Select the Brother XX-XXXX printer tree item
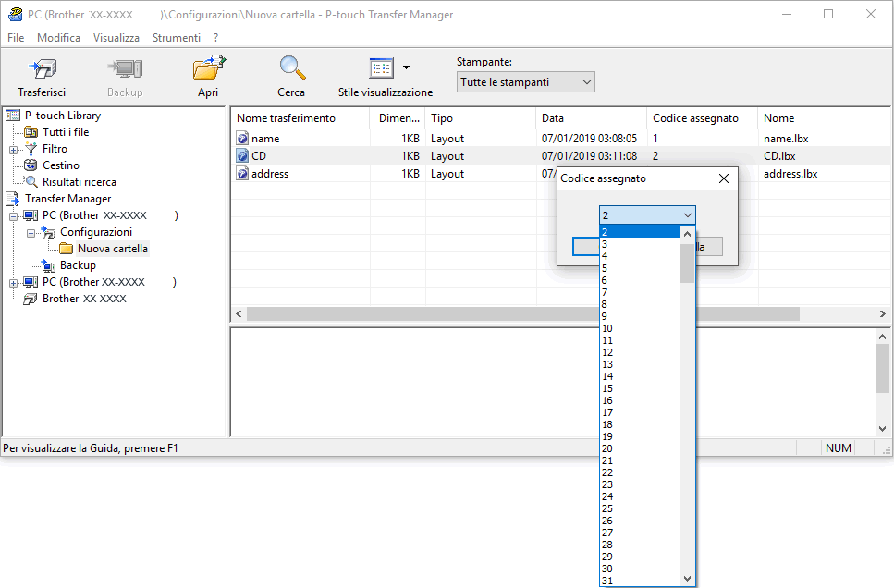Image resolution: width=894 pixels, height=588 pixels. (84, 299)
